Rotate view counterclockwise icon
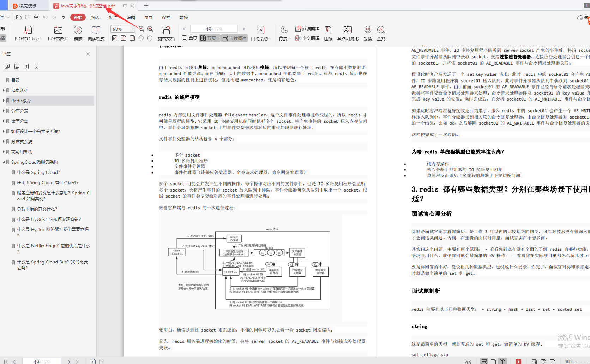Screen dimensions: 590x364 coord(150,38)
